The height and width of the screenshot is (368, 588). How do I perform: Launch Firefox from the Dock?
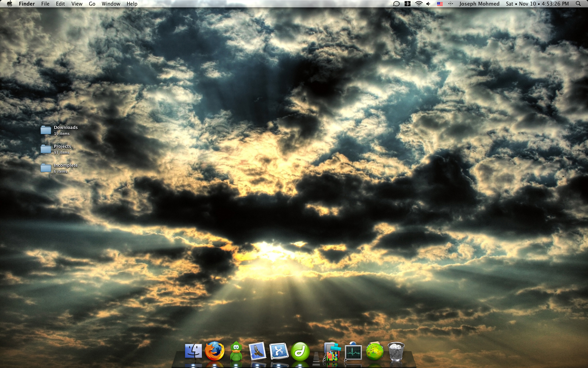pos(215,352)
